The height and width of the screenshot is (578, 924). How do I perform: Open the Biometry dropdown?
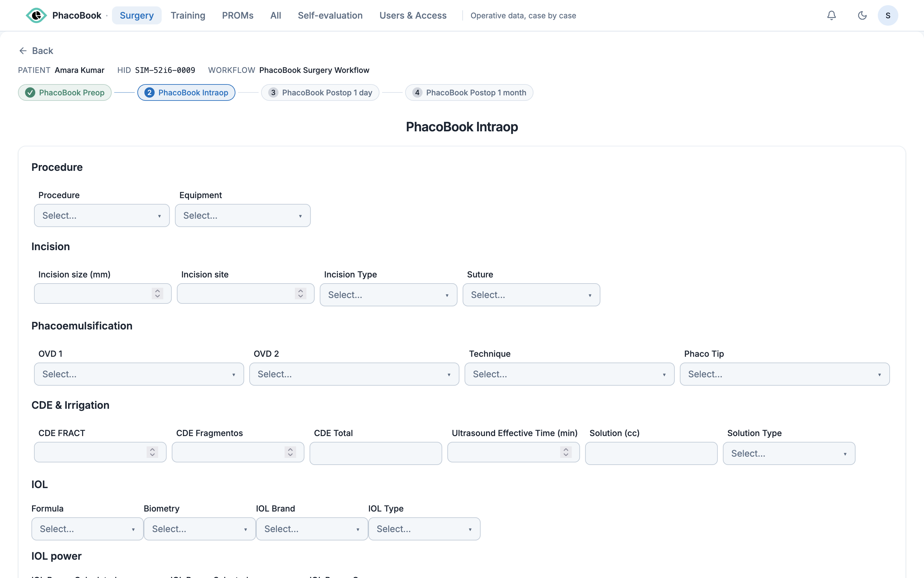point(200,529)
